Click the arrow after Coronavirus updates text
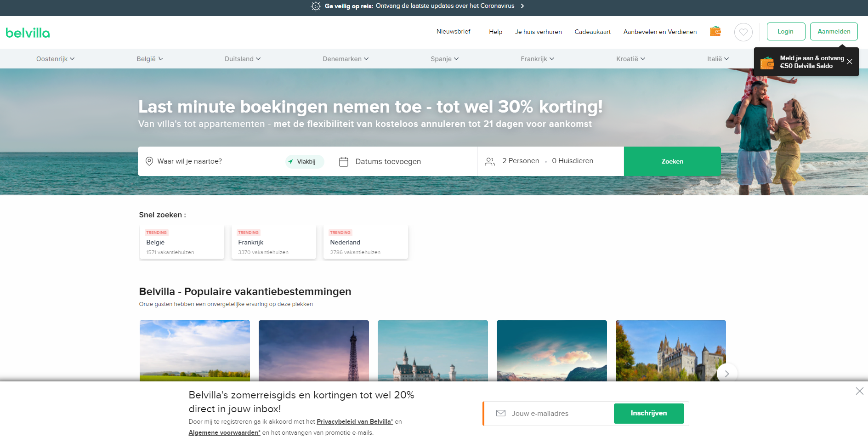Viewport: 868px width, 437px height. tap(522, 6)
